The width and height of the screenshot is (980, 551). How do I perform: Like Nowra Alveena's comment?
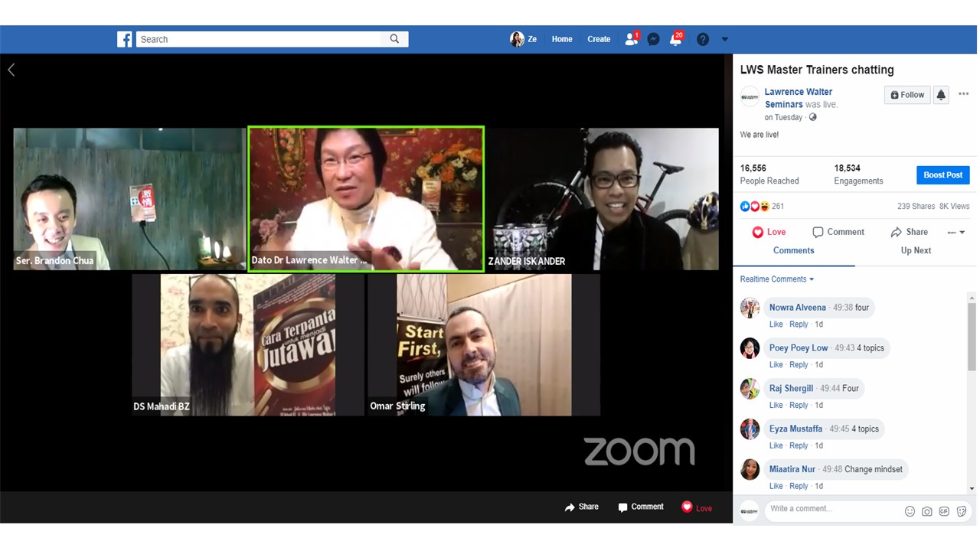[x=776, y=324]
